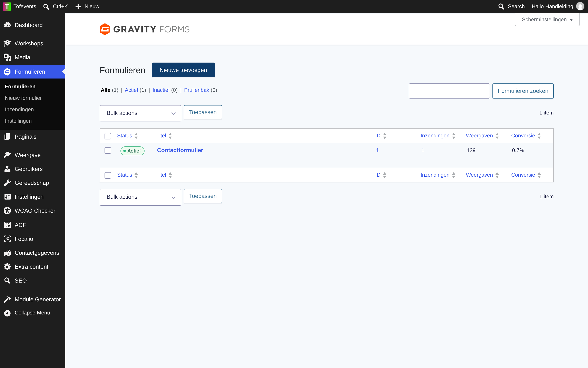Image resolution: width=588 pixels, height=368 pixels.
Task: Click the top Toepassen button
Action: click(203, 112)
